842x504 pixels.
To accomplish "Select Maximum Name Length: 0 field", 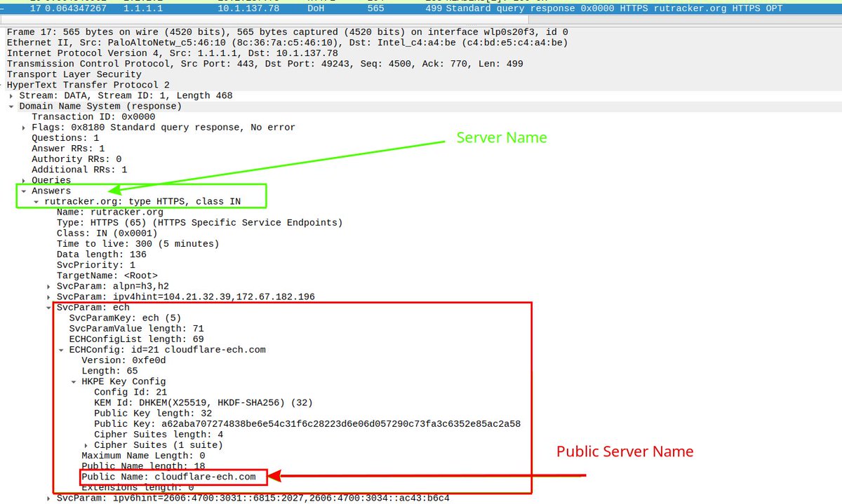I will click(144, 456).
